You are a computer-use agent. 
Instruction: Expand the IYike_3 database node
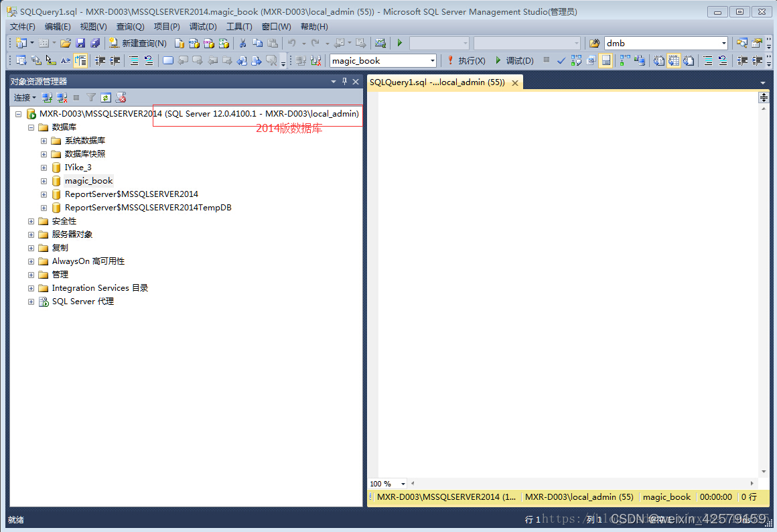coord(44,168)
